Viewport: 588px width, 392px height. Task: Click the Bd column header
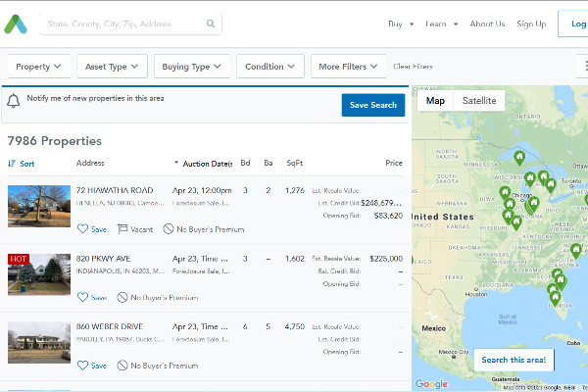pos(245,163)
